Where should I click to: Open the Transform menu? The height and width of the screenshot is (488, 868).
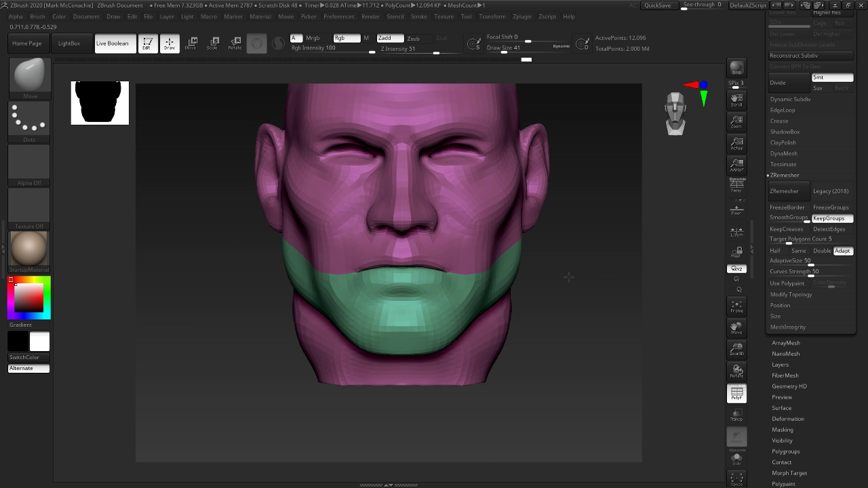492,16
